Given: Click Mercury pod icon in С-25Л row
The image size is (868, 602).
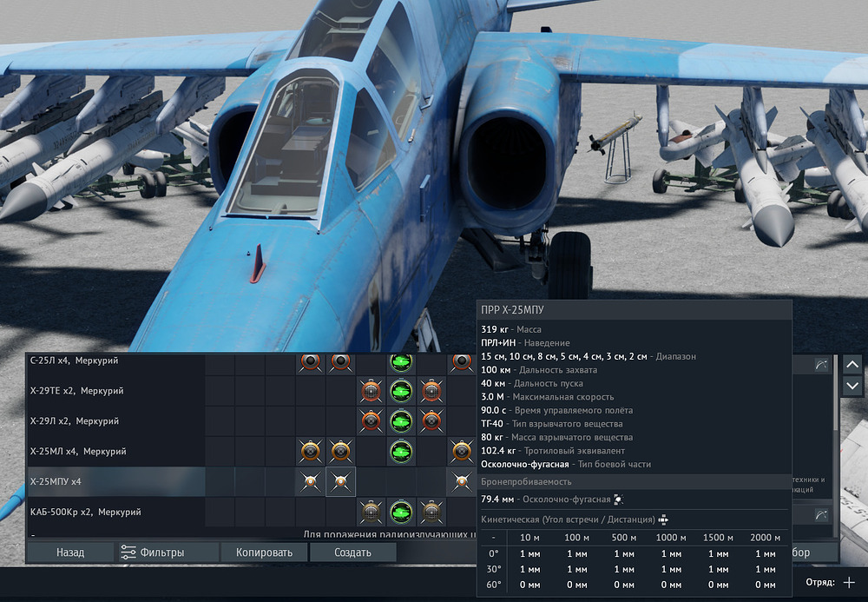Looking at the screenshot, I should tap(401, 362).
